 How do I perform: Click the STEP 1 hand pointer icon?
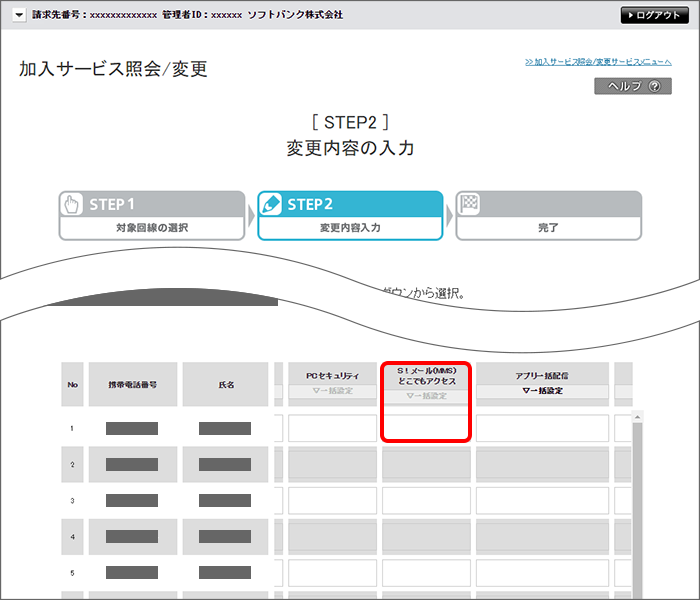71,204
